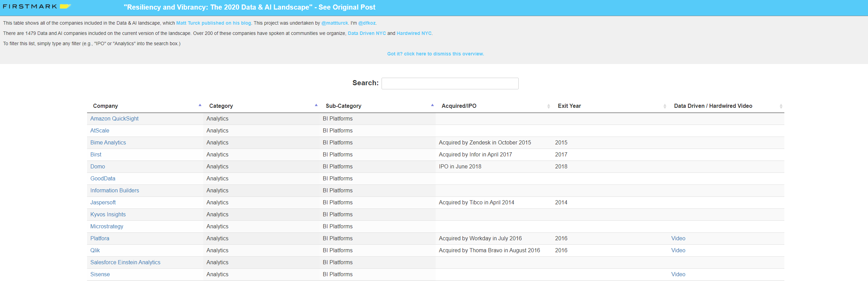
Task: Click into the Search box
Action: [x=450, y=84]
